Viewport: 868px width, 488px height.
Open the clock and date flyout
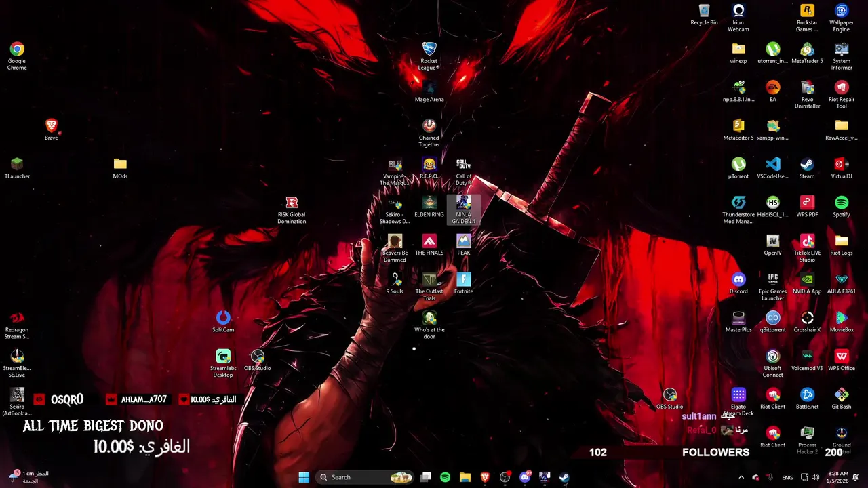click(838, 477)
